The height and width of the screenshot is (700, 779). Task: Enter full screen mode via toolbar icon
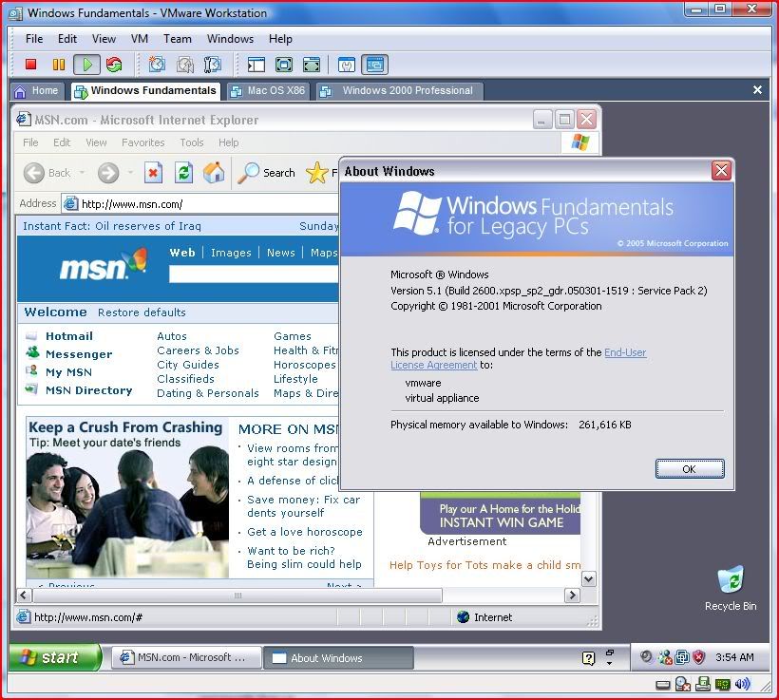(283, 65)
